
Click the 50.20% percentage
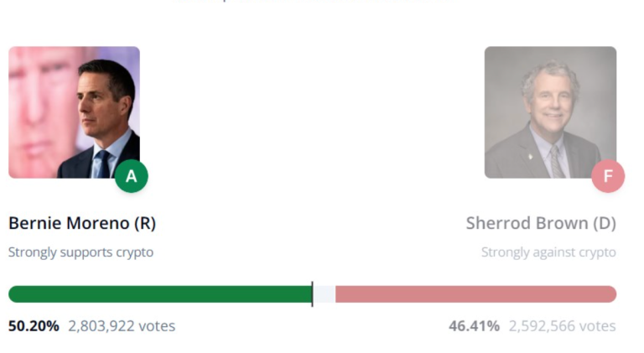[x=34, y=326]
